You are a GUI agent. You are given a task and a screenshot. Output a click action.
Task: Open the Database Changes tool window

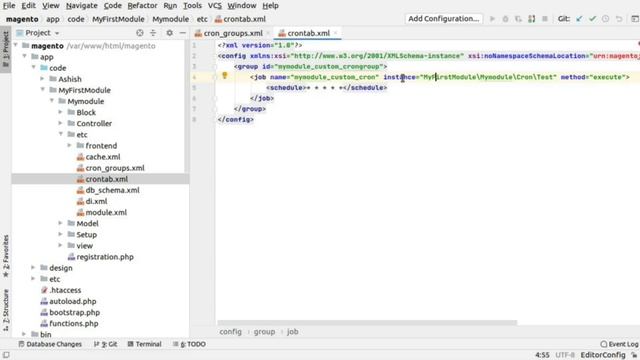pos(50,344)
